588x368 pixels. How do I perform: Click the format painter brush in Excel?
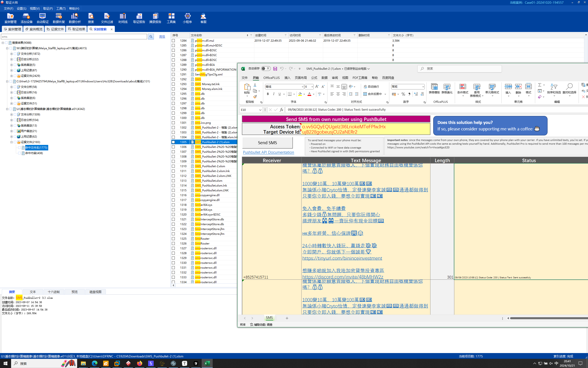(x=255, y=97)
